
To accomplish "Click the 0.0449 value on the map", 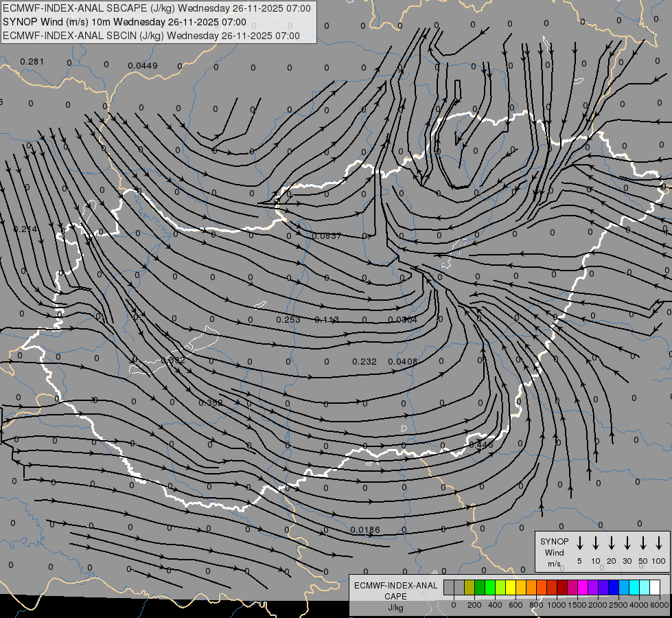I will [x=143, y=66].
